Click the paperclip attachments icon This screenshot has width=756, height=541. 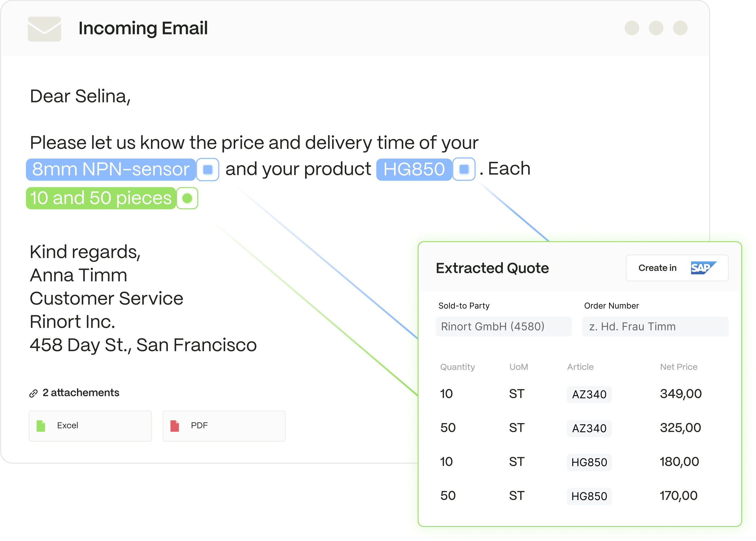(x=33, y=393)
